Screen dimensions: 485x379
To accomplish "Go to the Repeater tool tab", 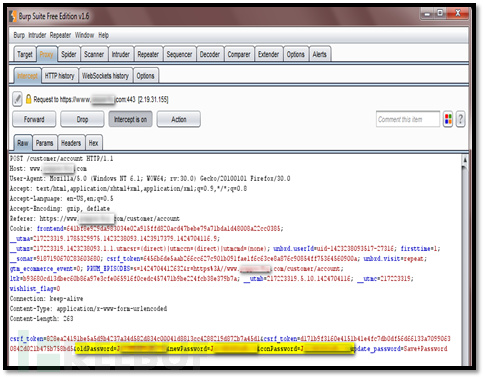I will pos(148,54).
